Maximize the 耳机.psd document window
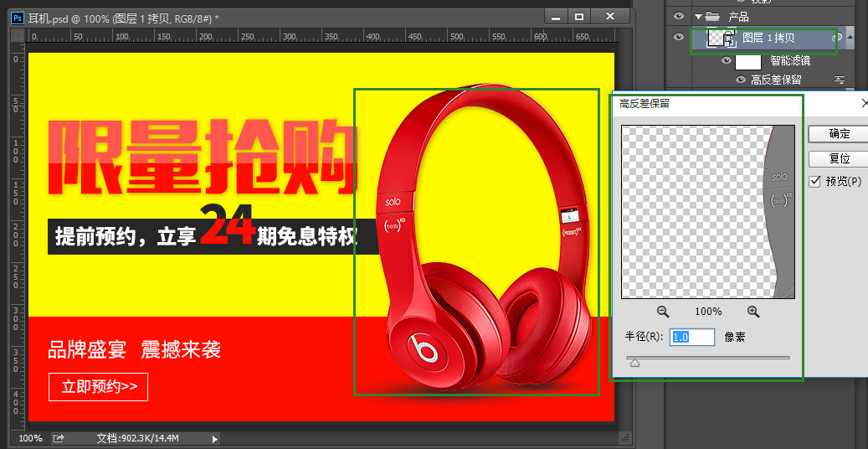868x449 pixels. click(x=579, y=17)
